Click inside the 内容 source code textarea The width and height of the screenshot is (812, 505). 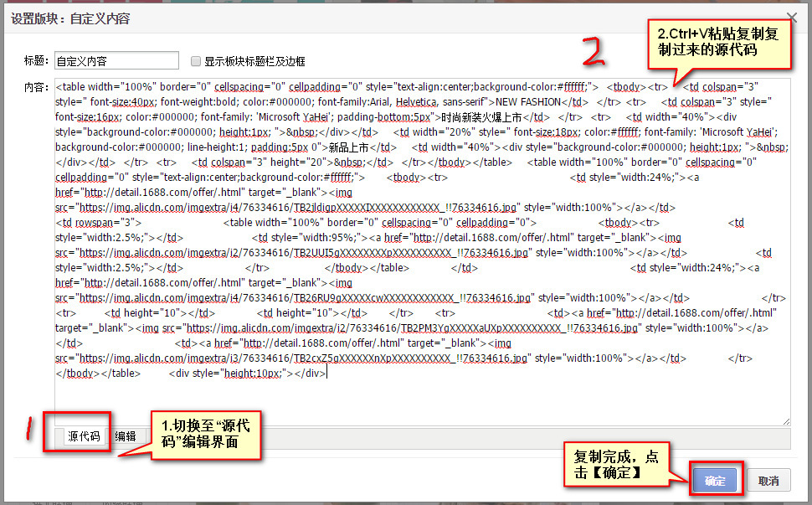(x=422, y=252)
